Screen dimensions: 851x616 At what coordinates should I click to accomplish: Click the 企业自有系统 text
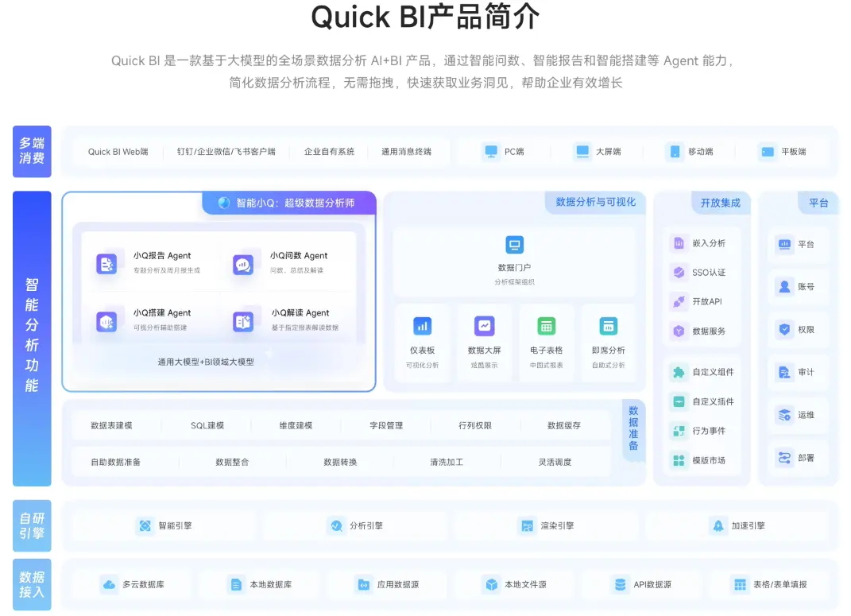(329, 152)
